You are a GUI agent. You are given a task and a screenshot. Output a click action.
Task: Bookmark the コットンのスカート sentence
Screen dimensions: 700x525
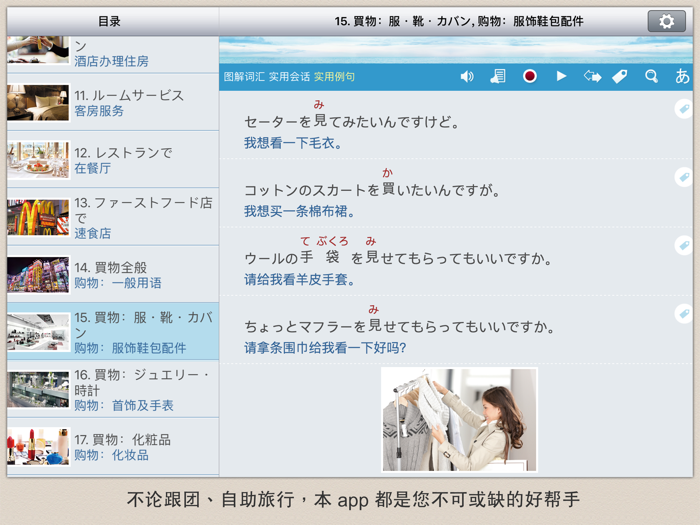click(x=683, y=177)
